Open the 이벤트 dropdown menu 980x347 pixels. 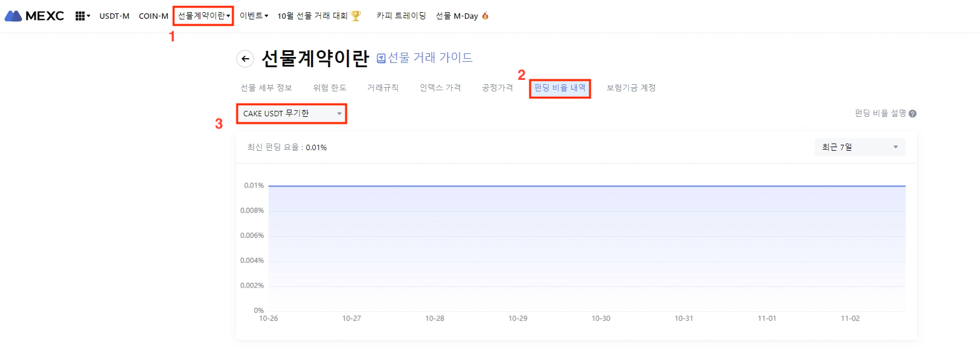[254, 16]
